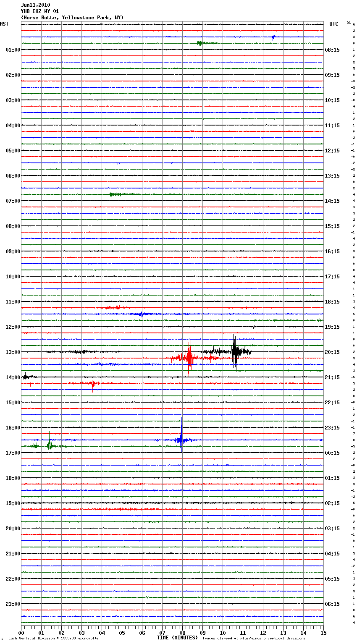The width and height of the screenshot is (357, 644).
Task: Click minute tick label "15" on bottom axis
Action: 323,633
